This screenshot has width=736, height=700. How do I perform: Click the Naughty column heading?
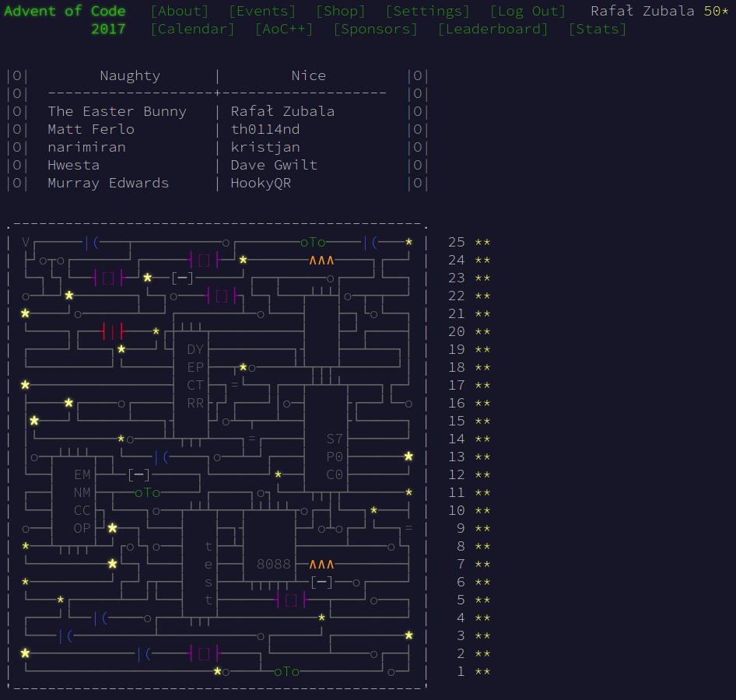(x=130, y=75)
